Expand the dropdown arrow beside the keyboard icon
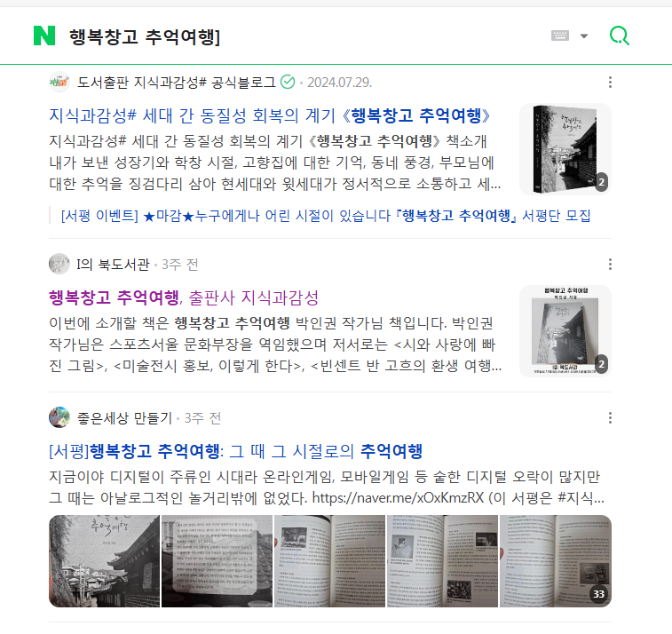 coord(584,36)
